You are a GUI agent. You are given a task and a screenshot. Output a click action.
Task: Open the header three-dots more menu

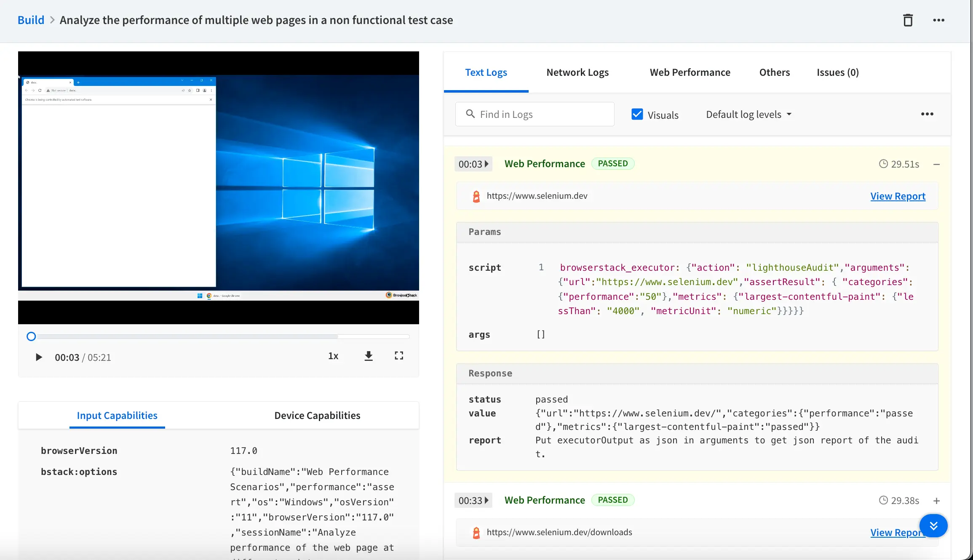[x=938, y=20]
